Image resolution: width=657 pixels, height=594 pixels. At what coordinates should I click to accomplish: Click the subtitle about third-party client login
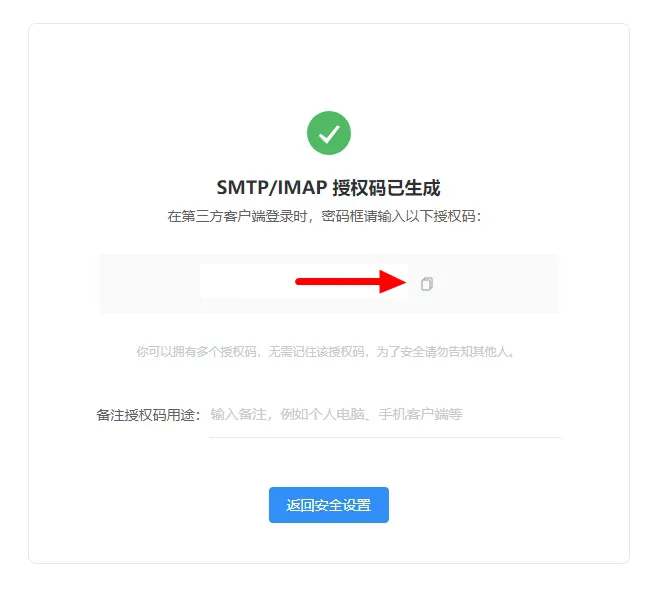coord(325,217)
